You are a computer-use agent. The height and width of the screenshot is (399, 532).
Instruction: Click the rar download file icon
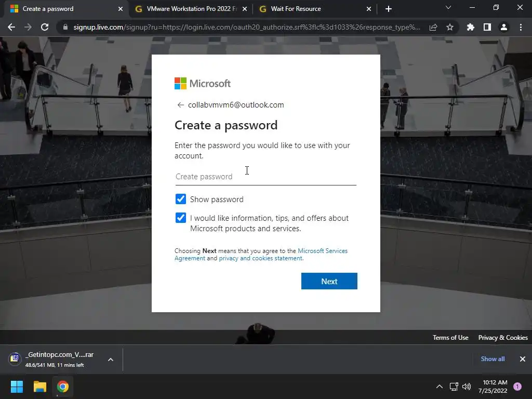15,358
